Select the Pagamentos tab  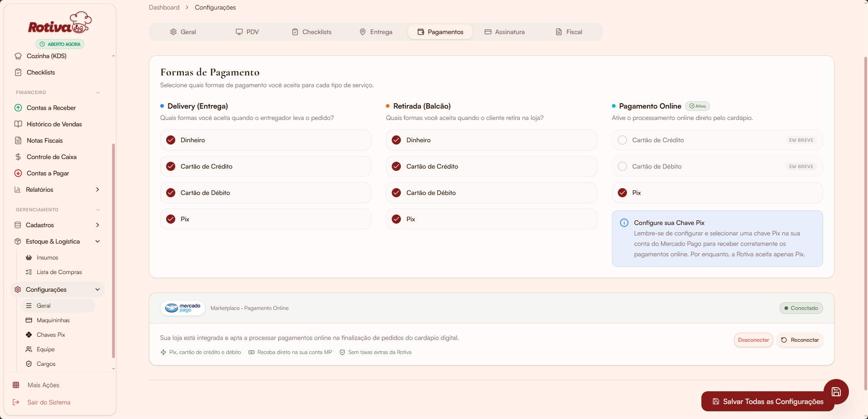[x=440, y=32]
